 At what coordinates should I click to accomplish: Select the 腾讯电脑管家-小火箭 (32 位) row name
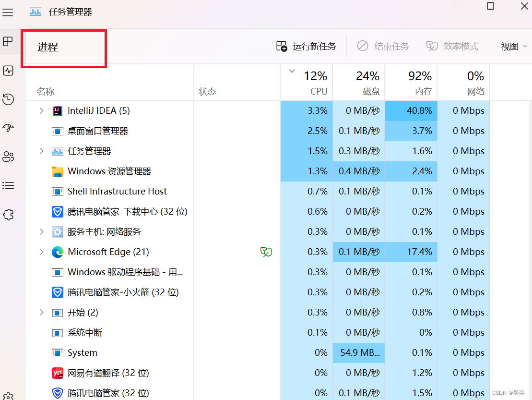coord(123,292)
